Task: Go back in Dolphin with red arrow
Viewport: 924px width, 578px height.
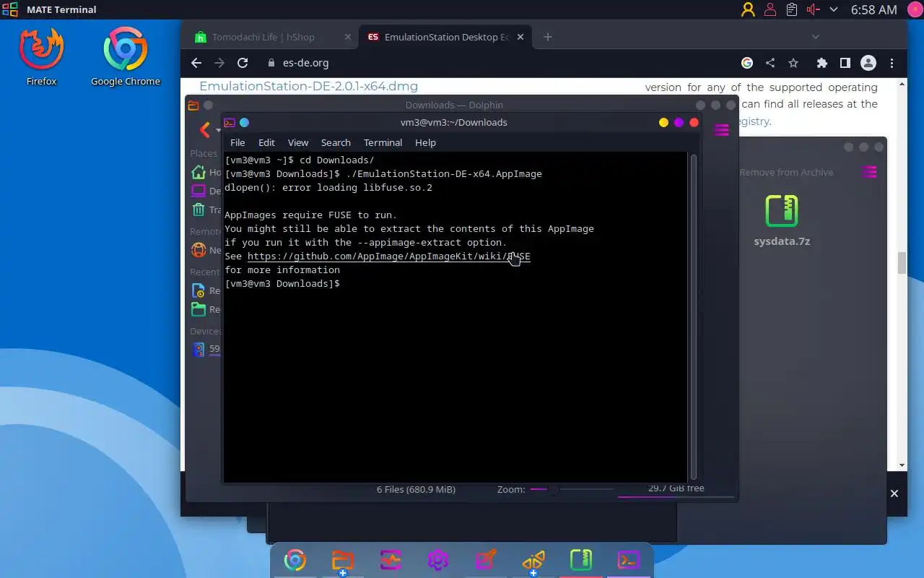Action: tap(204, 129)
